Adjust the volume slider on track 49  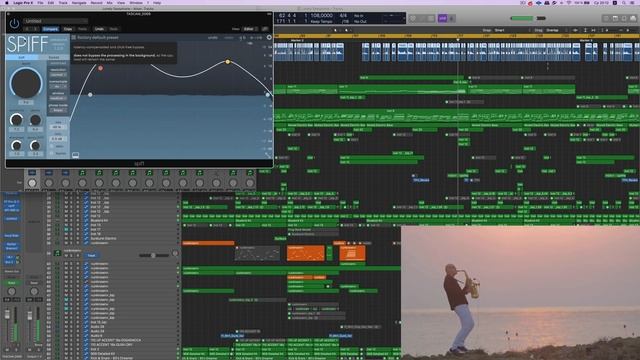coord(154,256)
